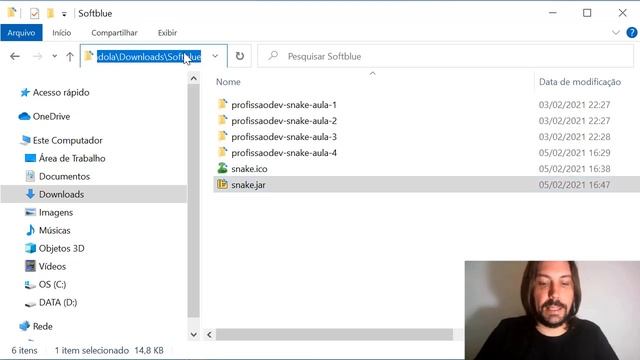640x360 pixels.
Task: Open Objetos 3D in the sidebar
Action: pyautogui.click(x=61, y=249)
